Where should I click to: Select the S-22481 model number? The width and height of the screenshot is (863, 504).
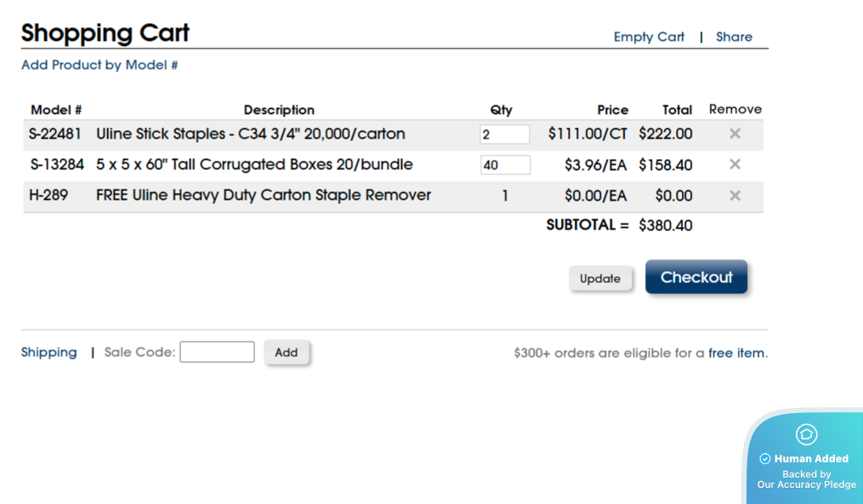click(55, 133)
